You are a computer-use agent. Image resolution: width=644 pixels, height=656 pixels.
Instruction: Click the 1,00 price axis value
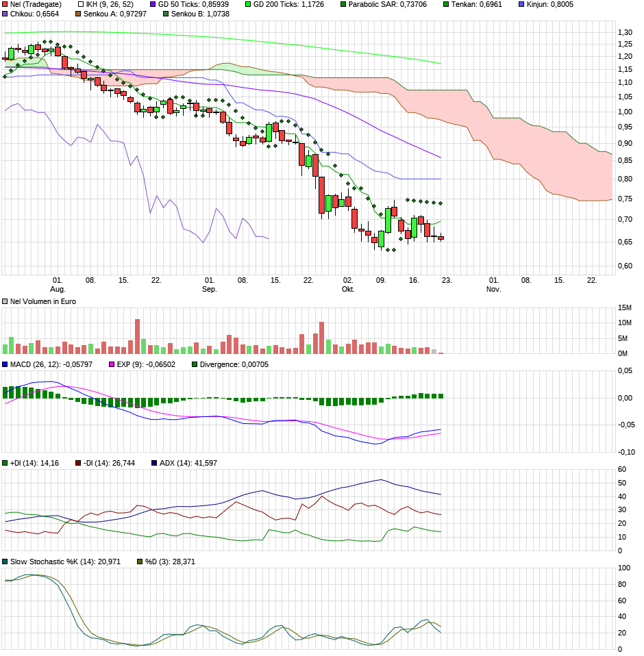click(x=626, y=112)
